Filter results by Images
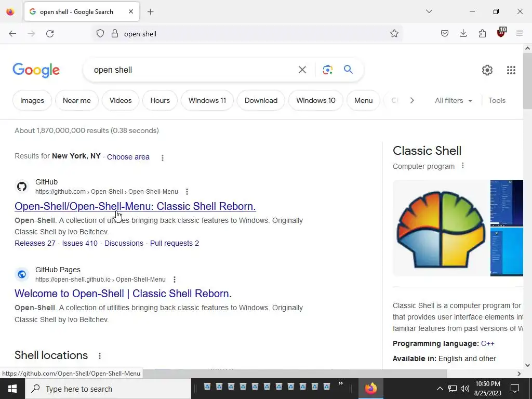The height and width of the screenshot is (399, 532). pyautogui.click(x=32, y=100)
